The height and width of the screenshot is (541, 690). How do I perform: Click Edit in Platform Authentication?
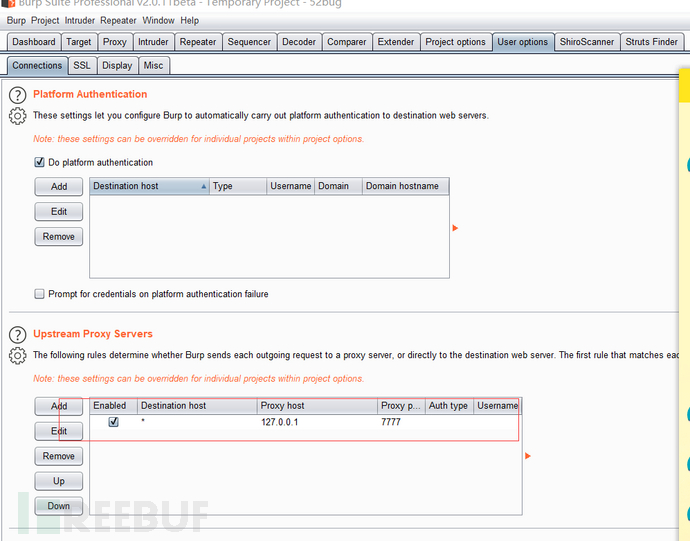(x=59, y=212)
